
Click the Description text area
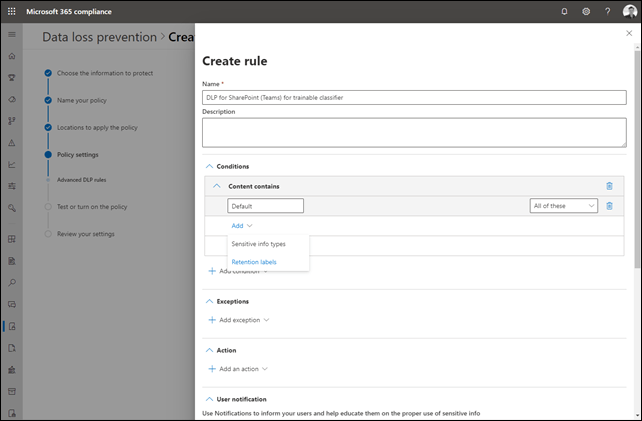[x=414, y=132]
